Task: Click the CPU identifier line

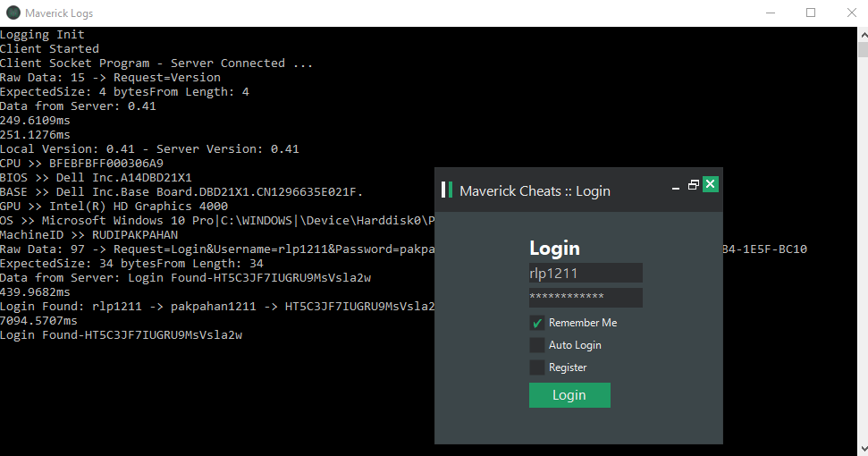Action: click(81, 164)
